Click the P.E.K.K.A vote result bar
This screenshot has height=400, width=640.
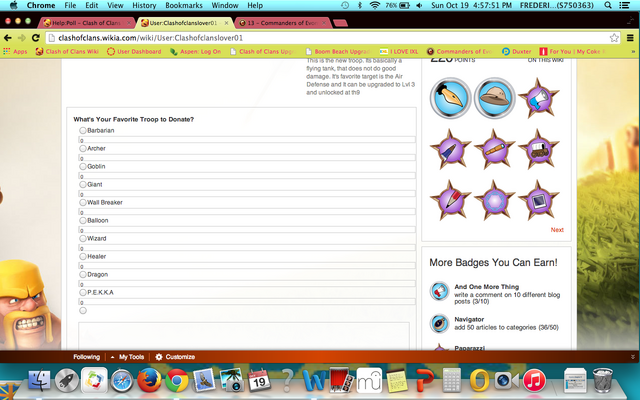247,302
